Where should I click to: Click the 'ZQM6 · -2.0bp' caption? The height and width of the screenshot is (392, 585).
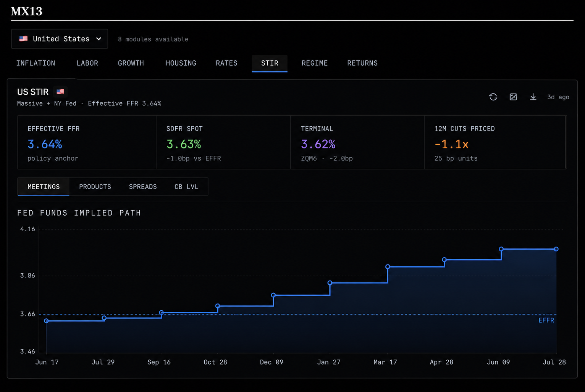tap(327, 158)
